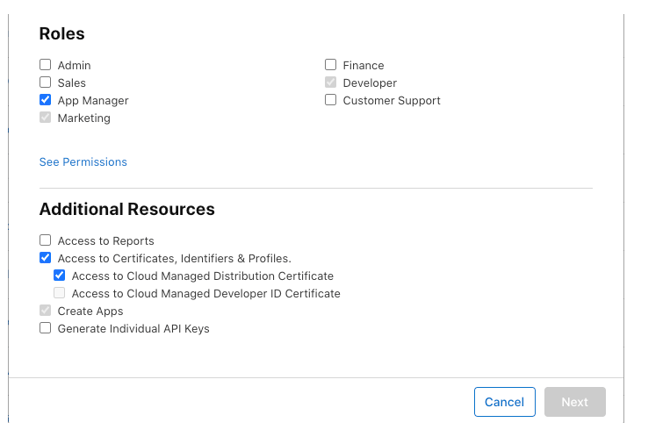The width and height of the screenshot is (670, 444).
Task: Click the Admin label text
Action: (74, 65)
